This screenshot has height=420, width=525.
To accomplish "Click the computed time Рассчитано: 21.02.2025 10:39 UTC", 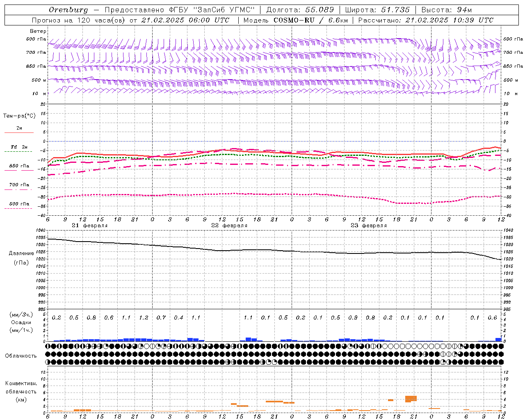I will [426, 20].
